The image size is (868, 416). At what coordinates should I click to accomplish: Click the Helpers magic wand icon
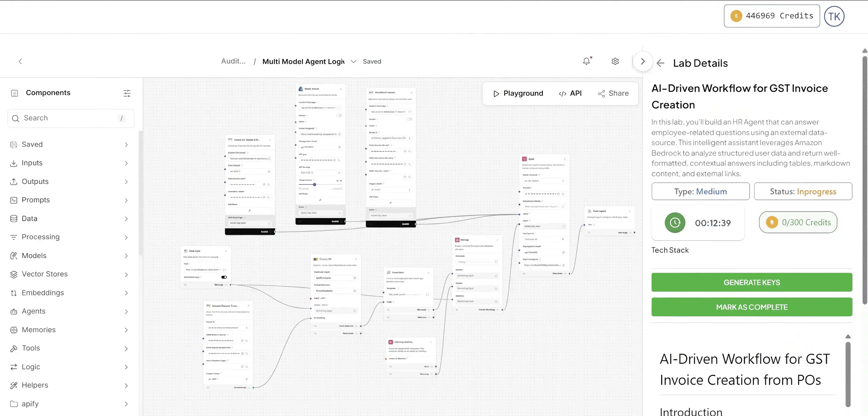pyautogui.click(x=13, y=385)
